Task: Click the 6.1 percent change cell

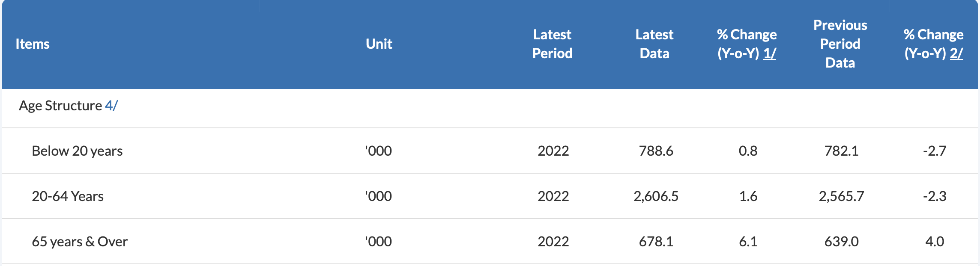Action: coord(748,242)
